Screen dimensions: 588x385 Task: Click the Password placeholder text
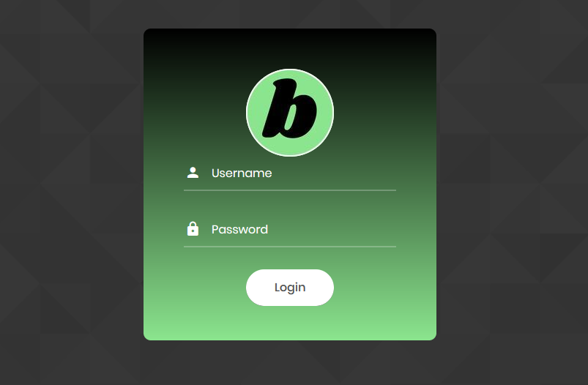[x=239, y=229]
